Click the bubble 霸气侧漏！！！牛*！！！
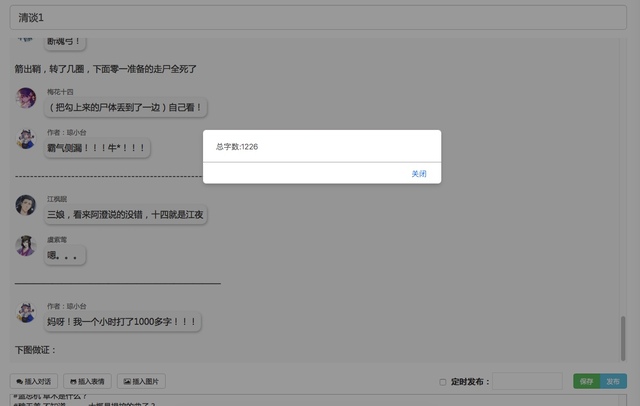Viewport: 640px width, 406px height. [97, 148]
